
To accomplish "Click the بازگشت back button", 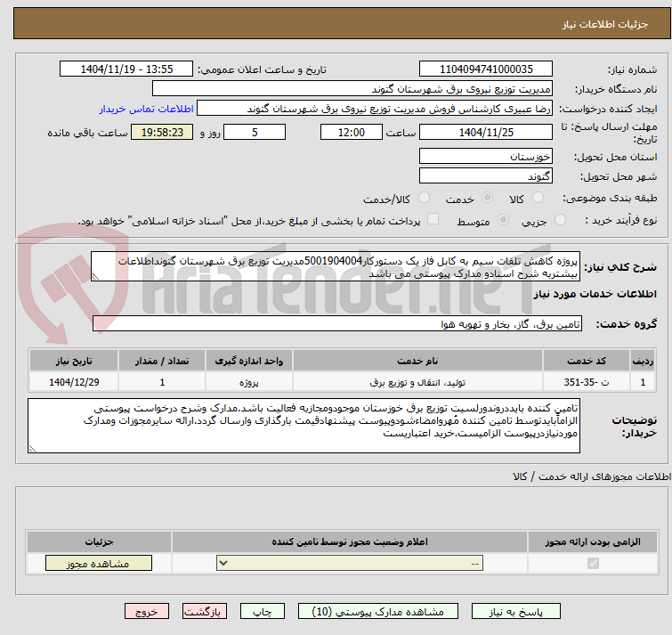I will (x=205, y=612).
